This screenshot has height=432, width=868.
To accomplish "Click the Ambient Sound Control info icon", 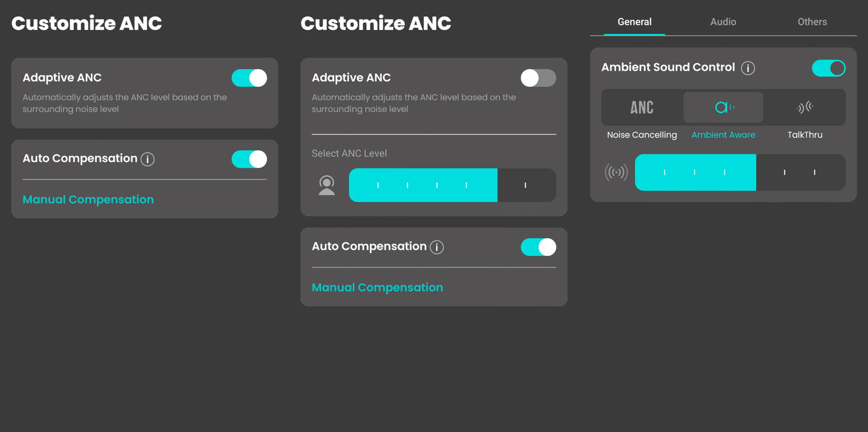I will [748, 68].
